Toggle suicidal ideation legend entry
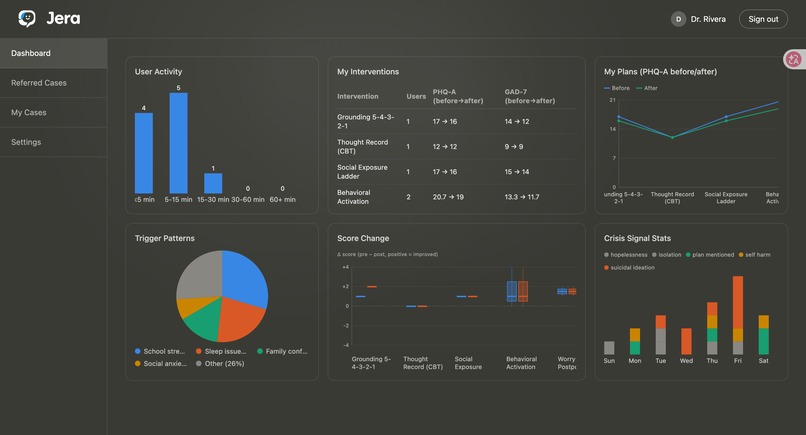 630,267
